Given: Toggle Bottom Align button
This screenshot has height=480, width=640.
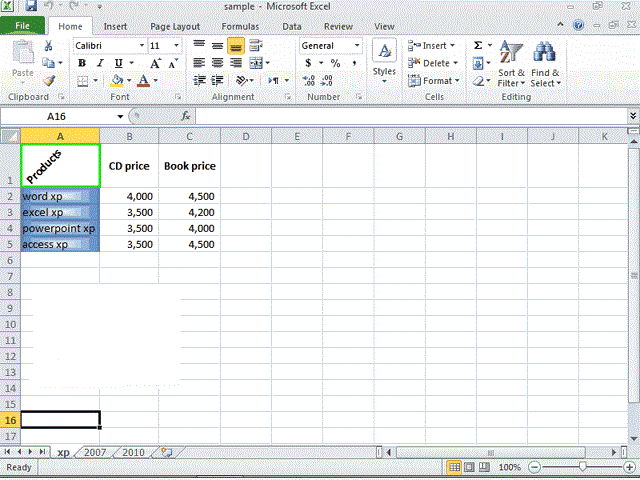Looking at the screenshot, I should tap(236, 46).
